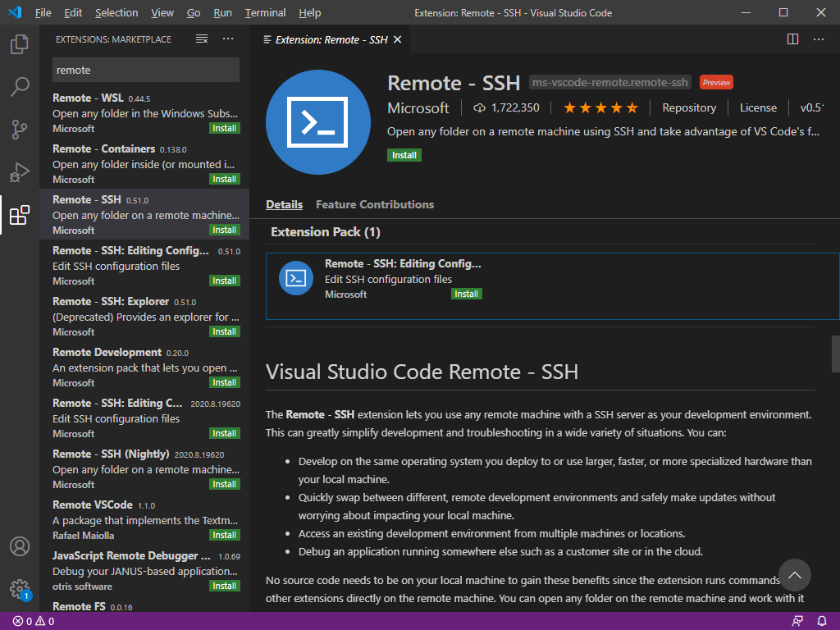
Task: Open Extensions panel more actions menu
Action: (x=228, y=39)
